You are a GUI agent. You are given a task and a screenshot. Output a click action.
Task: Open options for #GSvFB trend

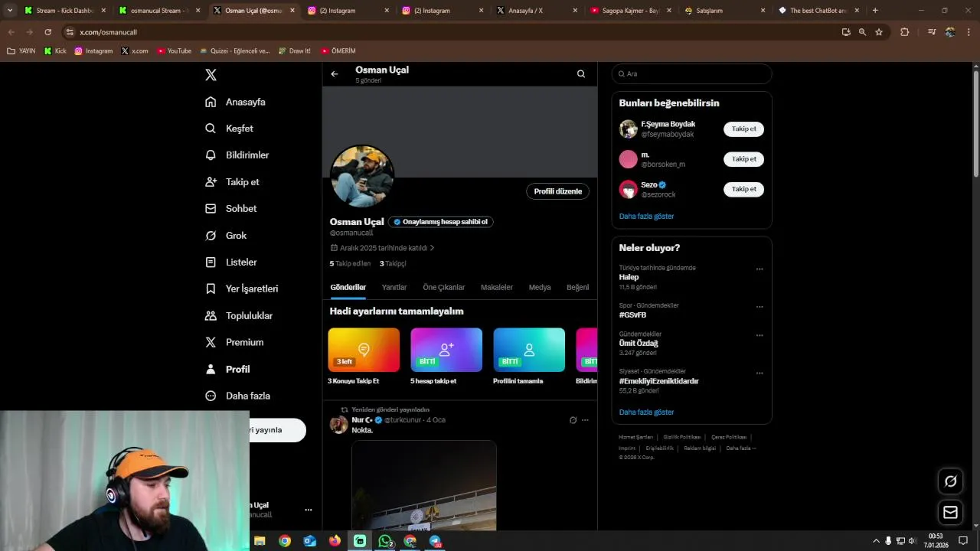pyautogui.click(x=759, y=307)
